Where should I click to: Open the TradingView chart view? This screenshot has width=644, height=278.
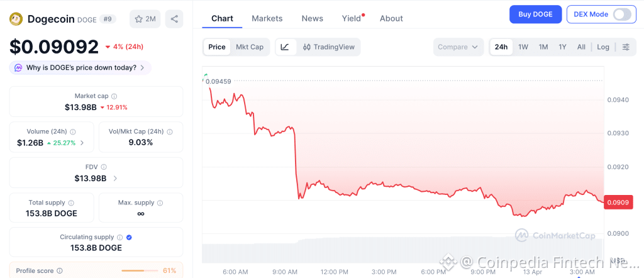tap(328, 47)
